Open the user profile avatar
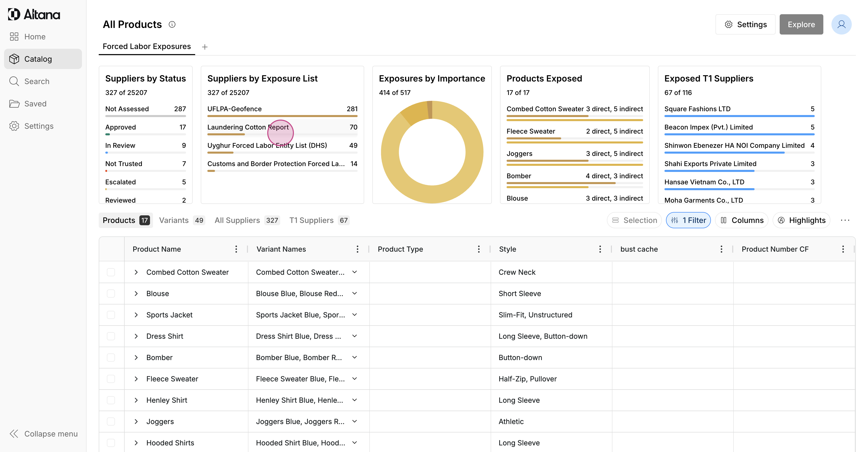This screenshot has height=452, width=868. point(841,24)
